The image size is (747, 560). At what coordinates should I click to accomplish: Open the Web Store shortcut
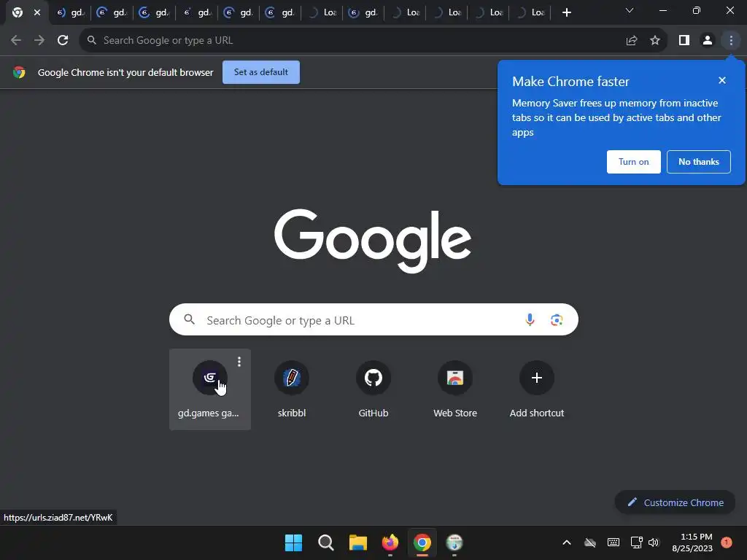point(455,389)
